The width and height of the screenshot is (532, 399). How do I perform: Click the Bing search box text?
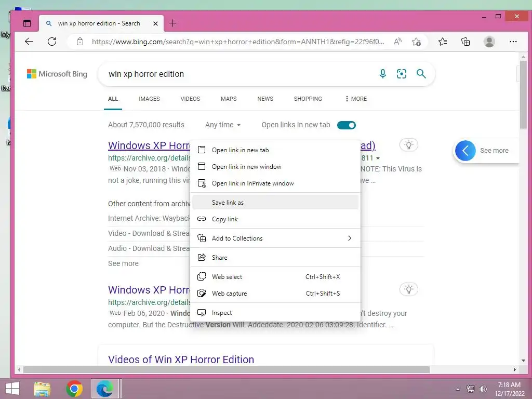[146, 74]
